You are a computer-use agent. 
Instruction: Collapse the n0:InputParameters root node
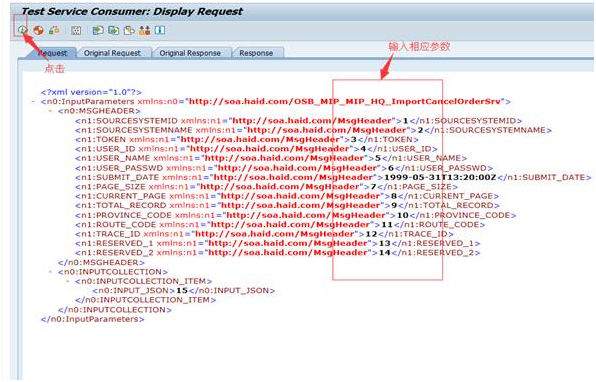click(x=33, y=101)
